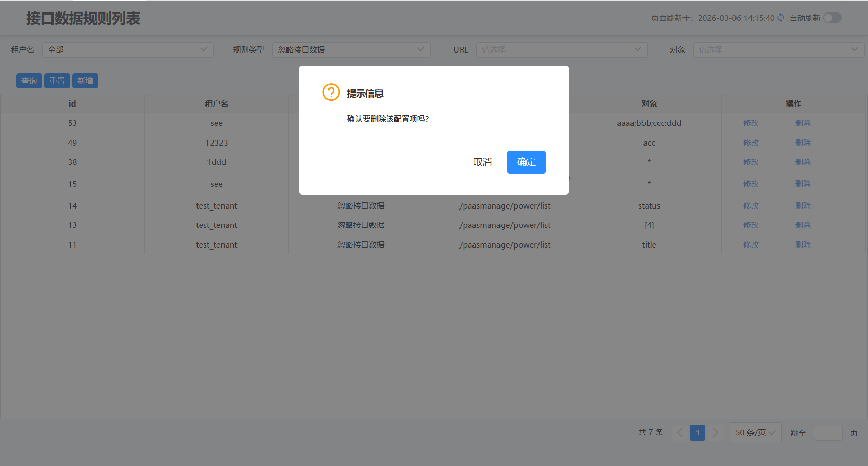This screenshot has height=466, width=868.
Task: Click the 新增 add button
Action: coord(85,81)
